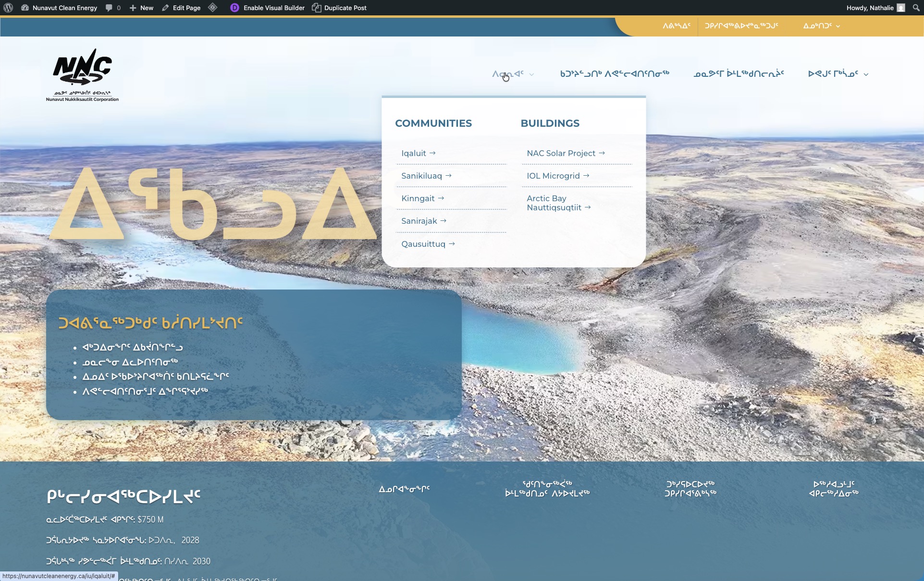
Task: Click the plus icon beside New
Action: [133, 8]
